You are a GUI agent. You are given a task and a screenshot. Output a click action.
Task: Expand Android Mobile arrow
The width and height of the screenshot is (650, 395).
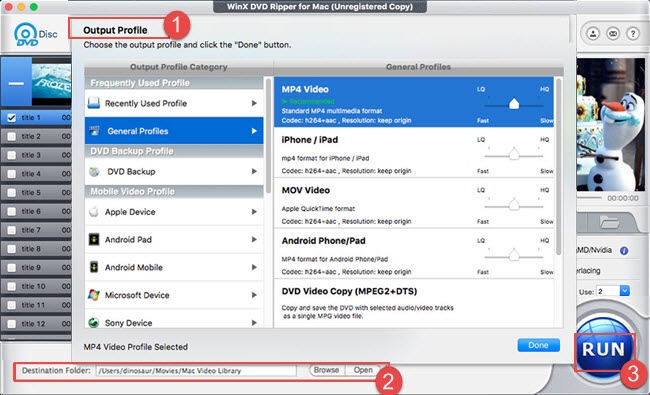[x=254, y=267]
